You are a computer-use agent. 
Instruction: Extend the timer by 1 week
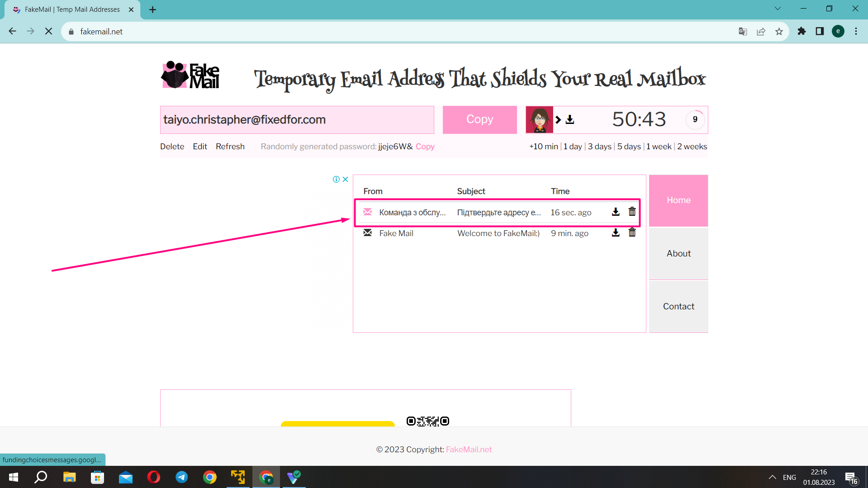(x=659, y=147)
